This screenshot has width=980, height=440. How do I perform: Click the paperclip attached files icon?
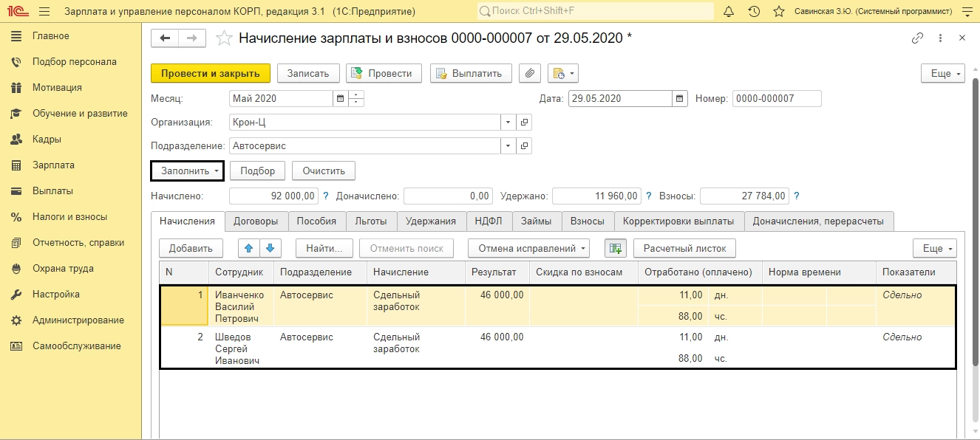(529, 73)
